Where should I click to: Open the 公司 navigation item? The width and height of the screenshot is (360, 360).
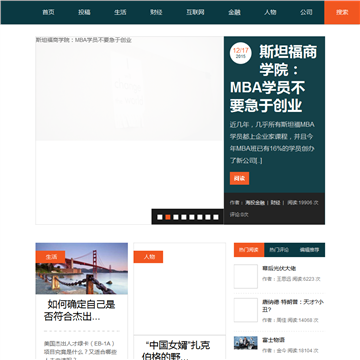pos(306,12)
